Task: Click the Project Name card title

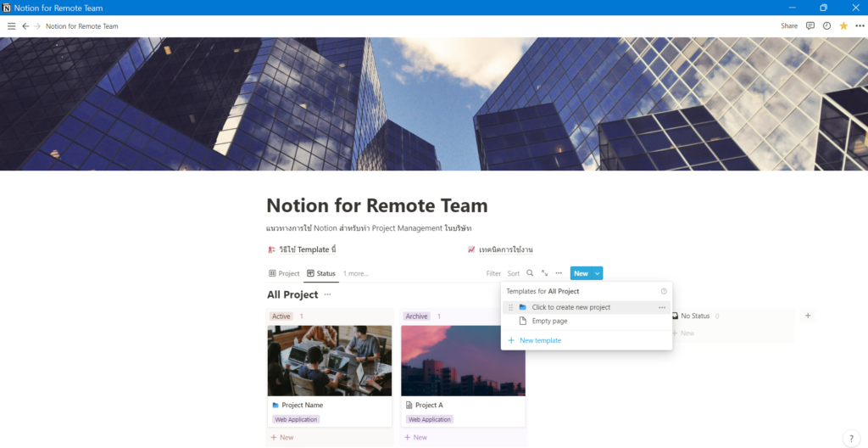Action: tap(303, 406)
